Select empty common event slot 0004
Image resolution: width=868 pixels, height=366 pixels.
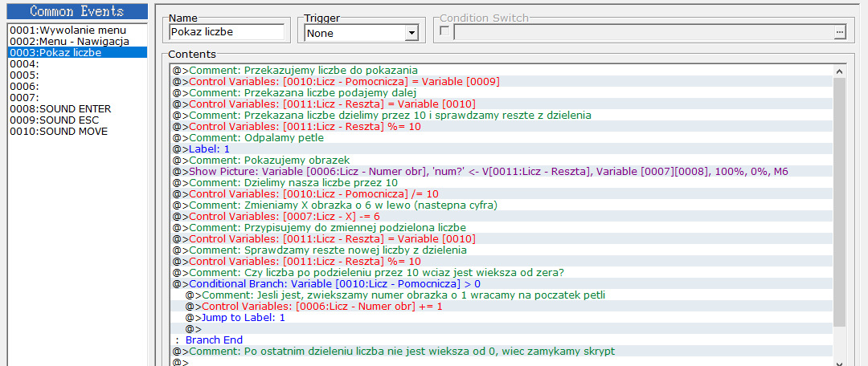pyautogui.click(x=77, y=64)
